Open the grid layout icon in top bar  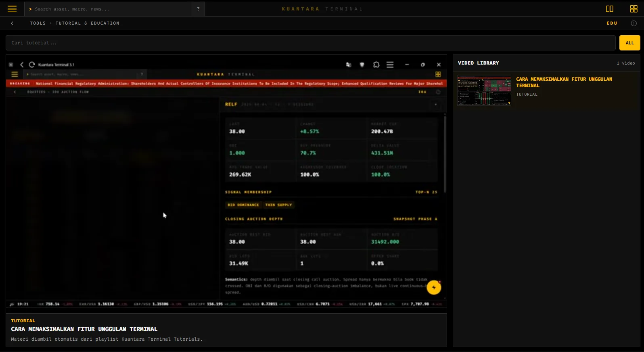tap(634, 9)
